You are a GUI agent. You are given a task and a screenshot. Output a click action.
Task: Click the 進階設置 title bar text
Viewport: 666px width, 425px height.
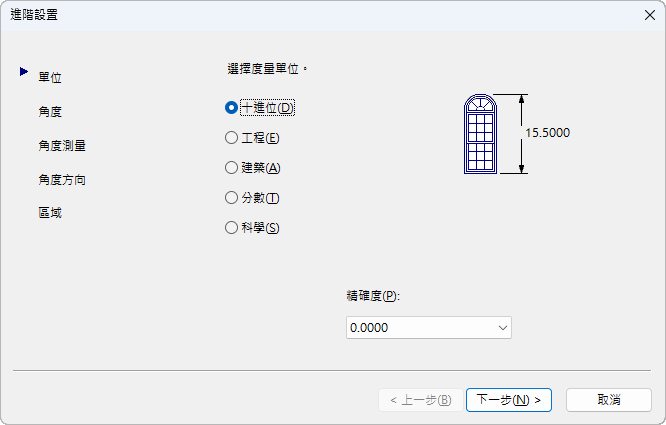click(x=34, y=14)
